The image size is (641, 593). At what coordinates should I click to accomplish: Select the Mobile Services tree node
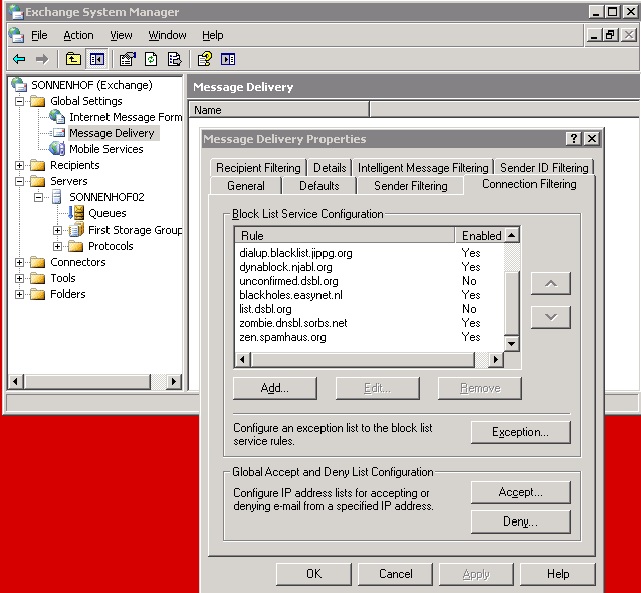pos(105,149)
